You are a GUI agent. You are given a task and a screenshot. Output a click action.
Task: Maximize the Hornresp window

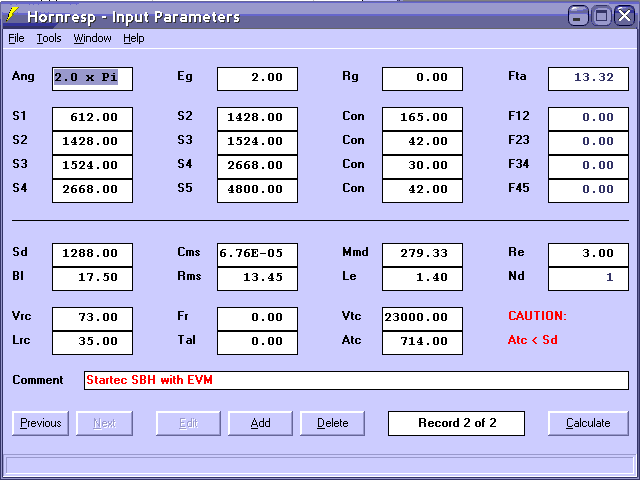[601, 16]
